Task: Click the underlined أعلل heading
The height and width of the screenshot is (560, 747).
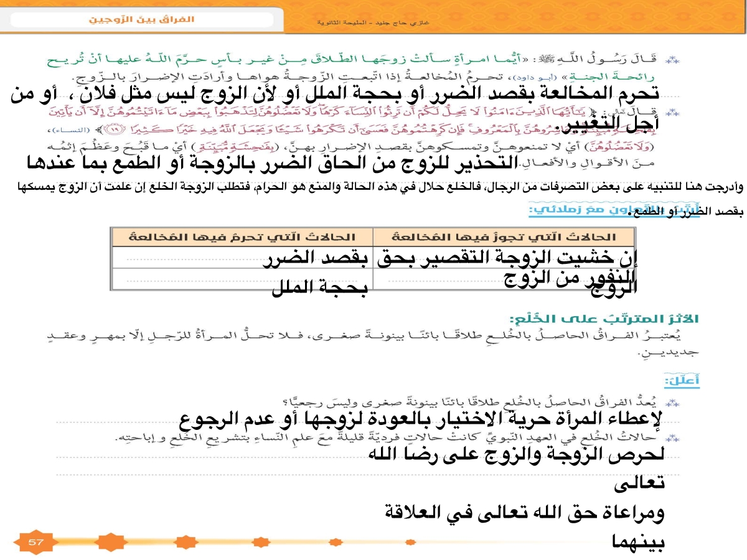Action: 681,379
